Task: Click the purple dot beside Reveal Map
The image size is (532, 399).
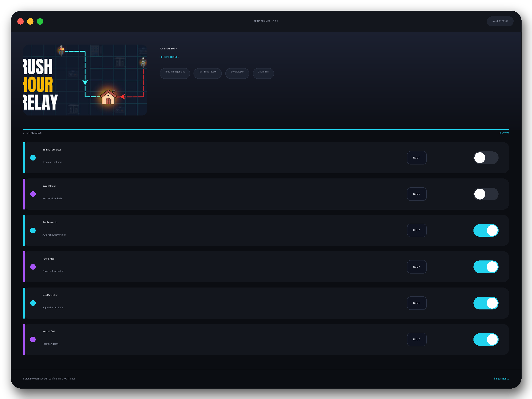Action: pos(33,267)
